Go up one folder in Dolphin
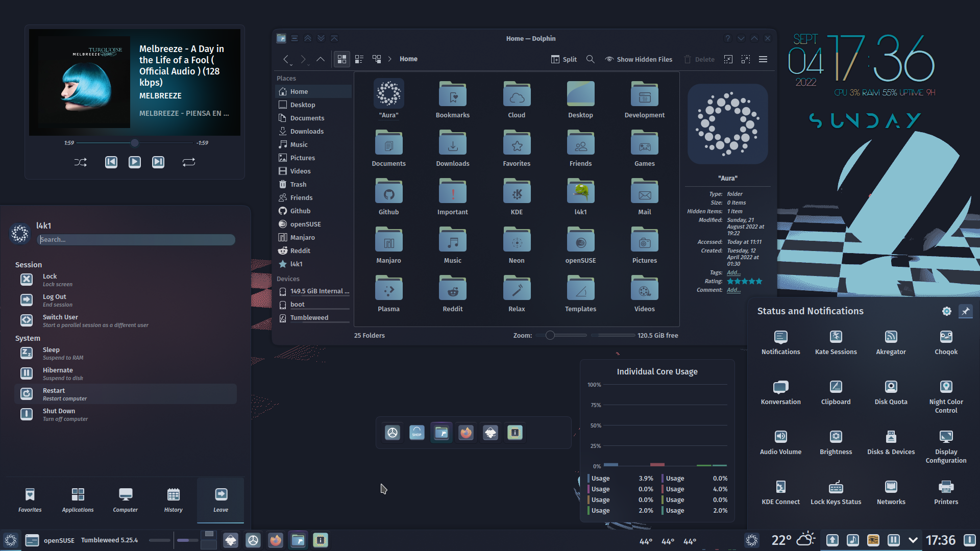 [x=321, y=59]
